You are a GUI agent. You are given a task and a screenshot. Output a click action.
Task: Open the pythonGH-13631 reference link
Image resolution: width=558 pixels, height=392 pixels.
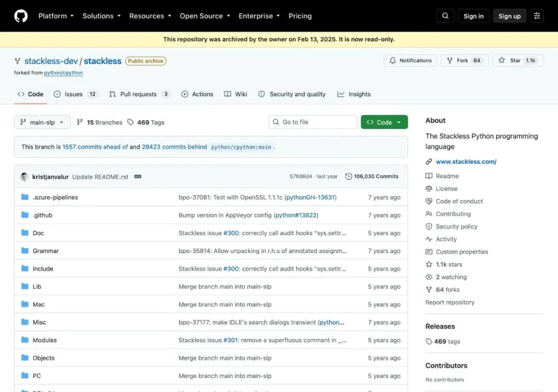pyautogui.click(x=311, y=197)
